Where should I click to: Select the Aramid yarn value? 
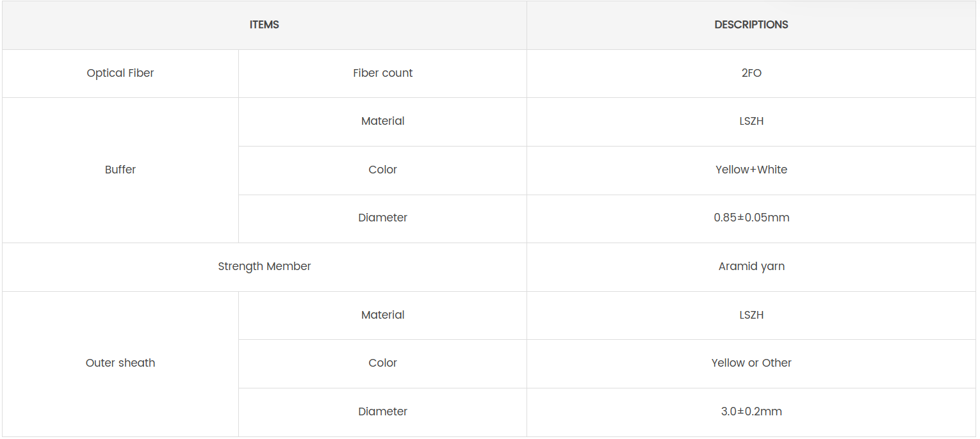tap(751, 266)
